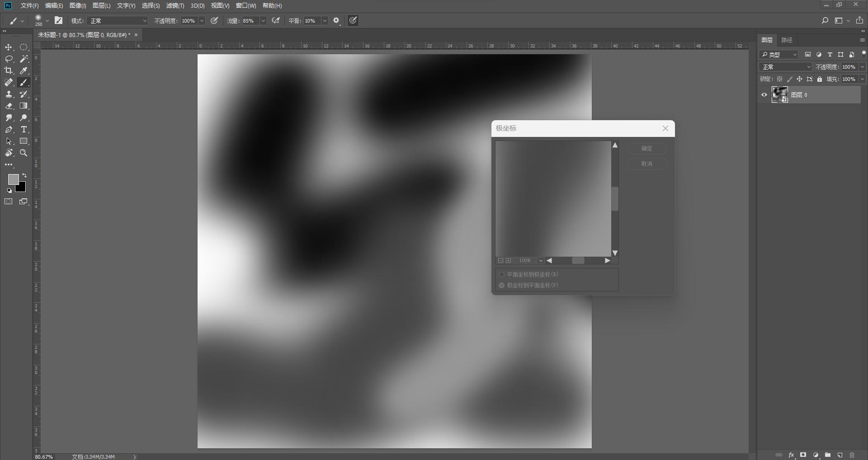Open the brush preset picker dropdown
This screenshot has height=460, width=868.
click(x=47, y=21)
